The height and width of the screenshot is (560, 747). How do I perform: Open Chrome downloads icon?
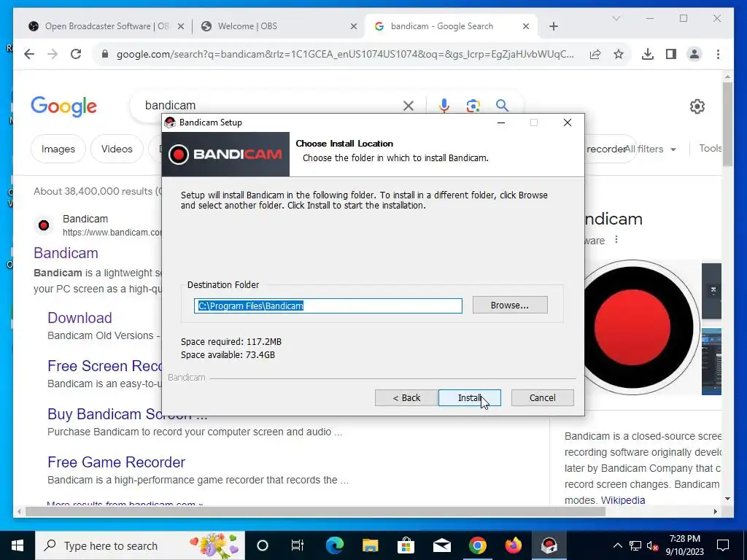tap(648, 54)
